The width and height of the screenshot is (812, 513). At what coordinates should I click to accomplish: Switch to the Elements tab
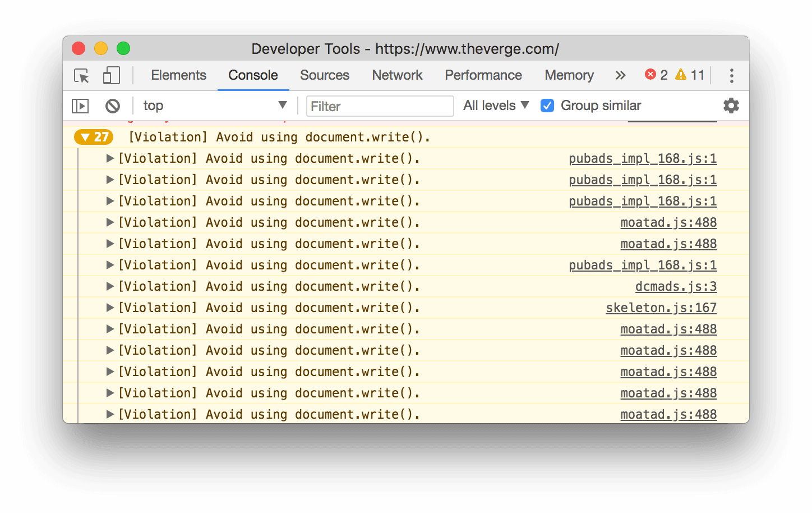[178, 75]
